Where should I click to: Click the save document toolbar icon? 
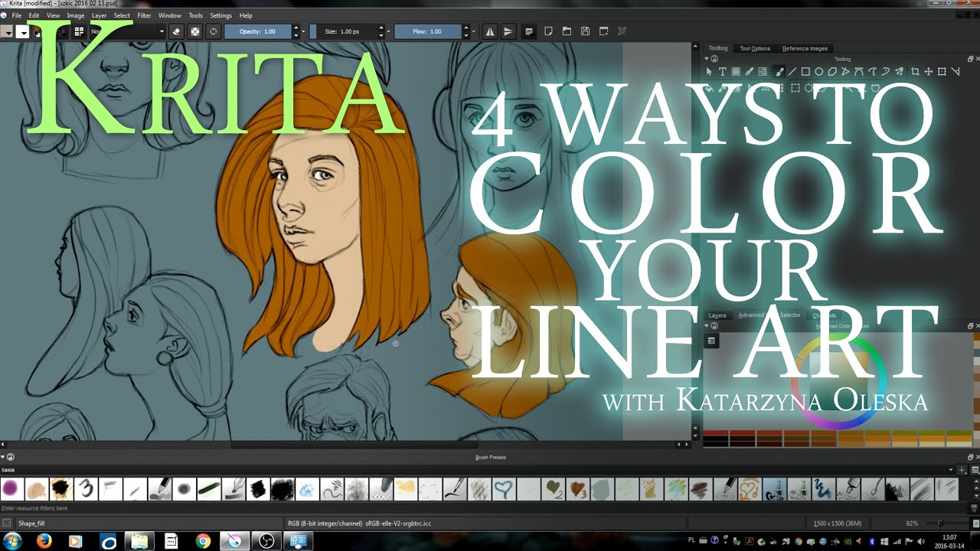click(585, 31)
